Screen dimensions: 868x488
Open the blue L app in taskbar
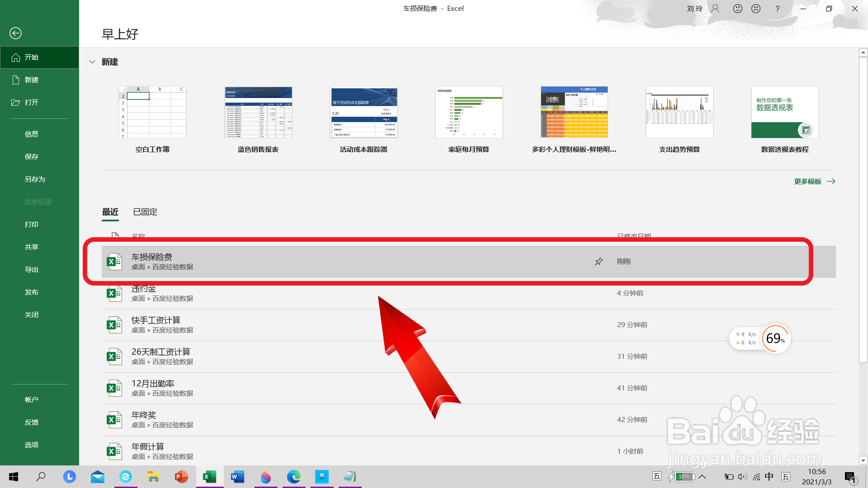coord(69,477)
